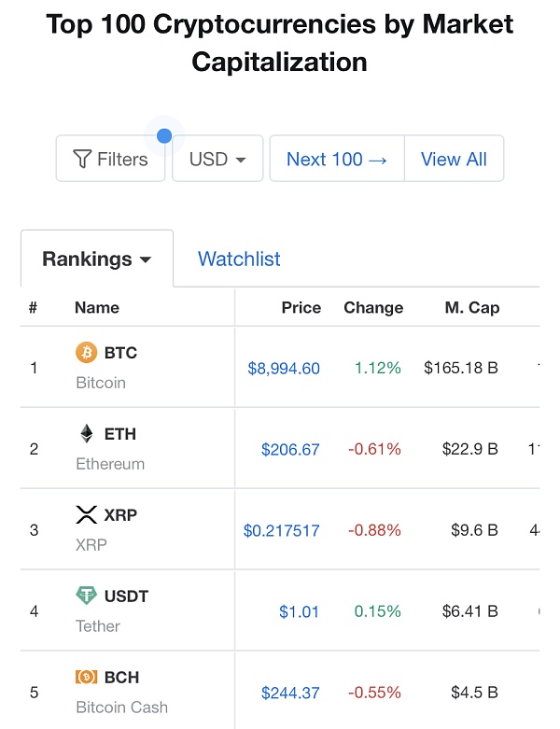Sort by the Change column header
The width and height of the screenshot is (560, 729).
click(x=373, y=307)
